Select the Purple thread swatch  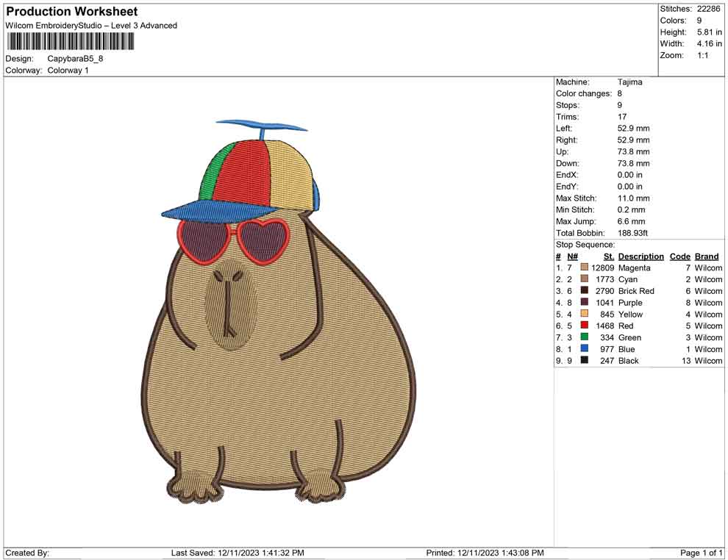pyautogui.click(x=585, y=302)
